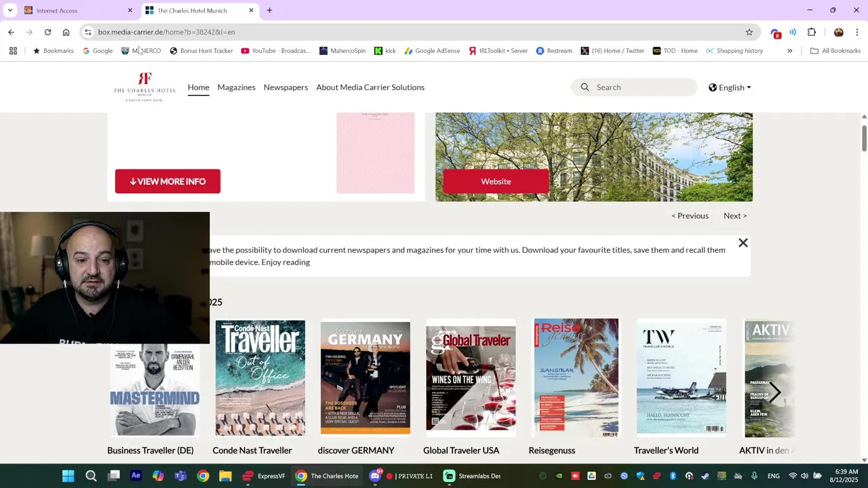Close The Charles Hotel Munich tab
Screen dimensions: 868x488
pyautogui.click(x=251, y=10)
